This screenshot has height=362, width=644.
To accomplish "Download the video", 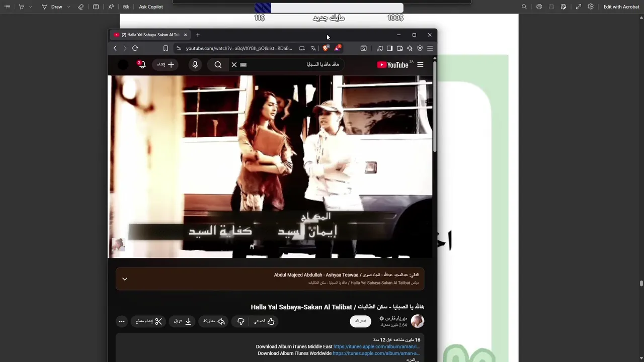I will pyautogui.click(x=183, y=321).
